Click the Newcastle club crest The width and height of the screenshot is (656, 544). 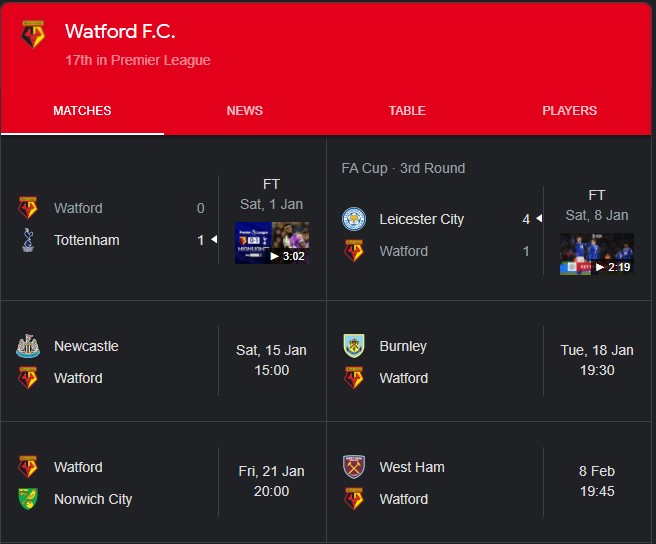point(28,346)
